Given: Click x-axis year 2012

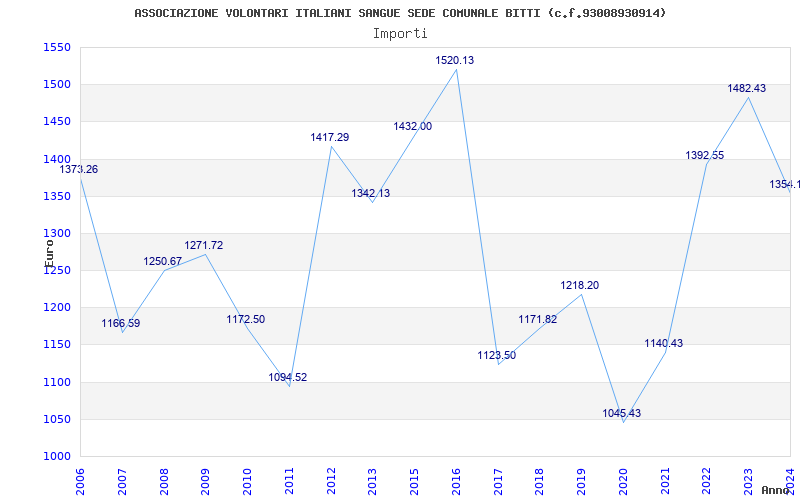Looking at the screenshot, I should (331, 482).
